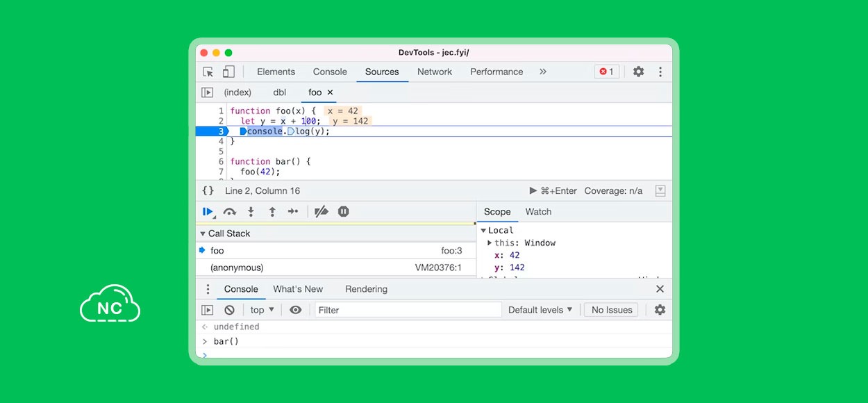The width and height of the screenshot is (868, 403).
Task: Open the What's New drawer tab
Action: pyautogui.click(x=298, y=289)
